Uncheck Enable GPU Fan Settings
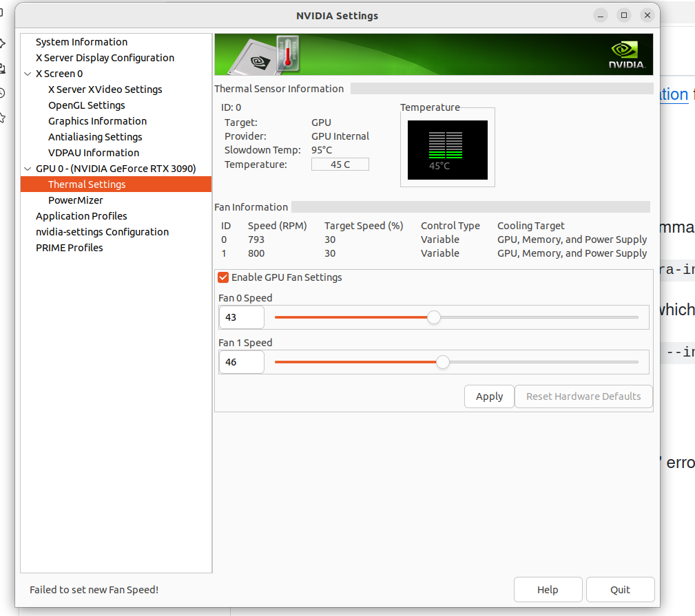The image size is (695, 616). pos(223,277)
